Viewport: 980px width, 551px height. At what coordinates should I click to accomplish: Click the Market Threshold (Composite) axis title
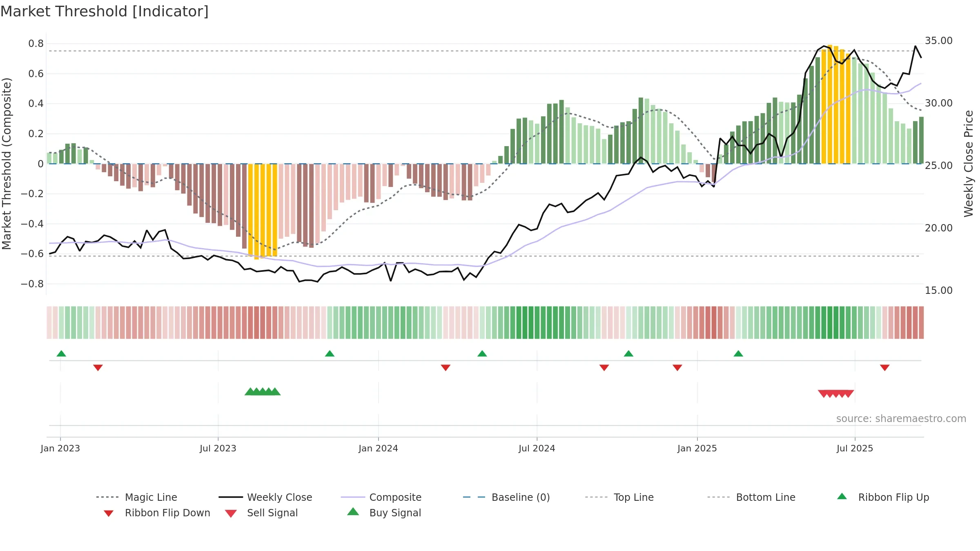pyautogui.click(x=7, y=164)
